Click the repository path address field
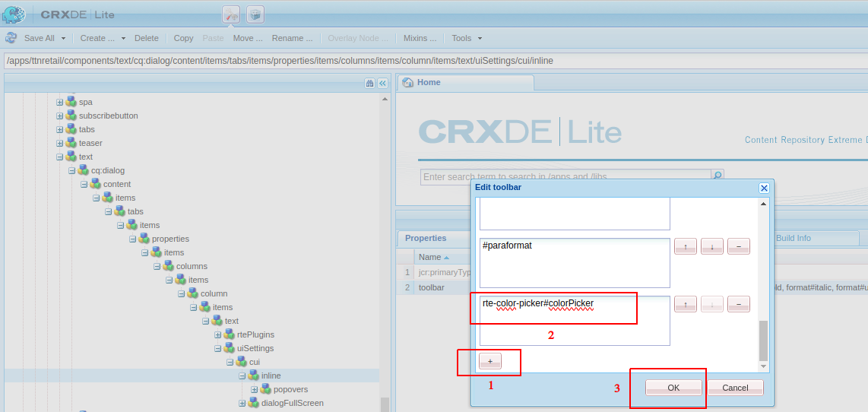The image size is (868, 412). (x=435, y=60)
